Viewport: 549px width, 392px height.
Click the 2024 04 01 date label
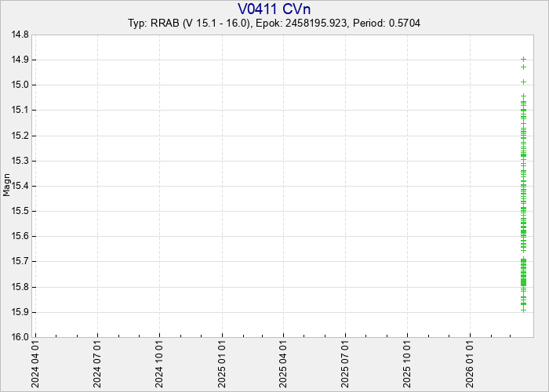pyautogui.click(x=35, y=365)
